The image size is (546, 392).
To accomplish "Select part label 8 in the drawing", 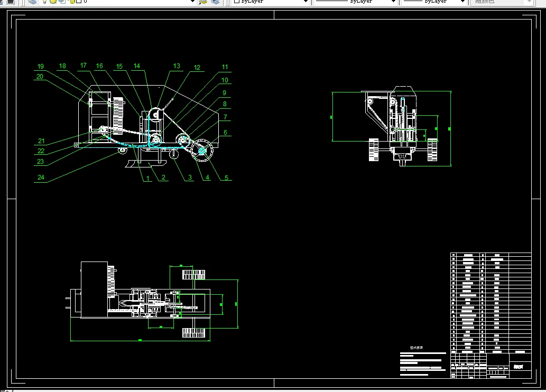I will pyautogui.click(x=225, y=104).
